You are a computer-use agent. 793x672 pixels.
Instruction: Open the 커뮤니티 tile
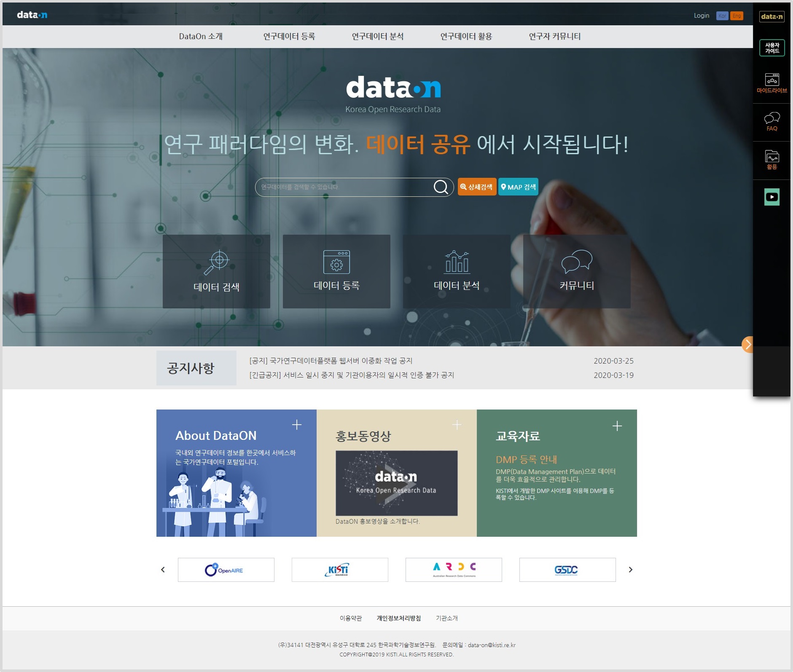click(x=577, y=271)
